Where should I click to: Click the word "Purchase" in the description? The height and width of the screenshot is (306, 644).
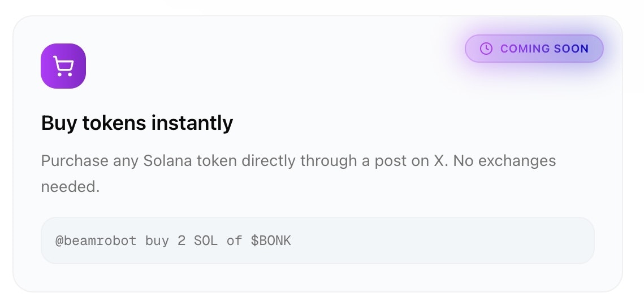75,161
